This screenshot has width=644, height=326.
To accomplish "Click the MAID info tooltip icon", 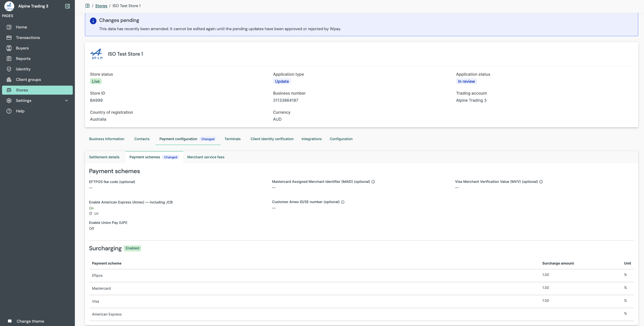I will tap(373, 182).
